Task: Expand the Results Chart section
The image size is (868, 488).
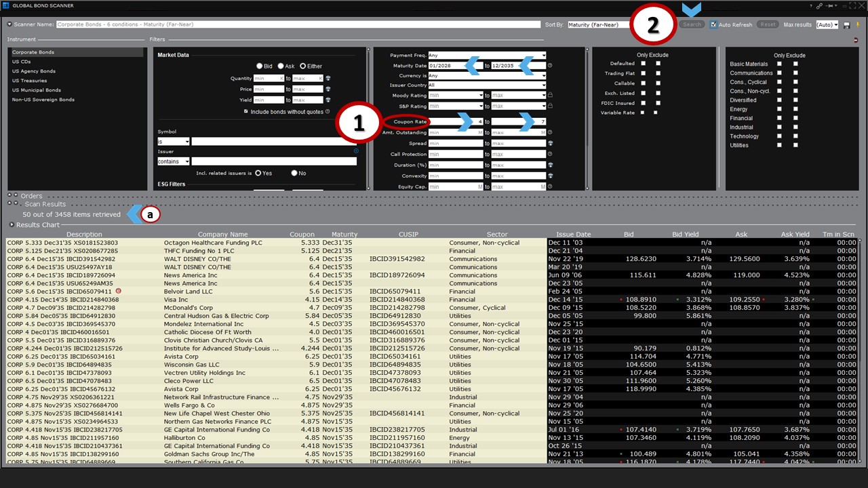Action: [x=12, y=225]
